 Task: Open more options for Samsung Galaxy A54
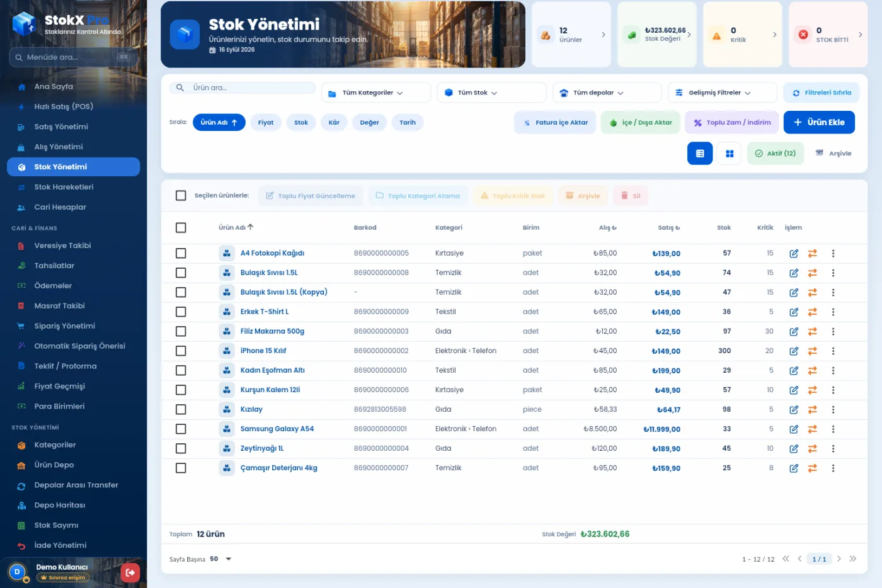coord(833,429)
